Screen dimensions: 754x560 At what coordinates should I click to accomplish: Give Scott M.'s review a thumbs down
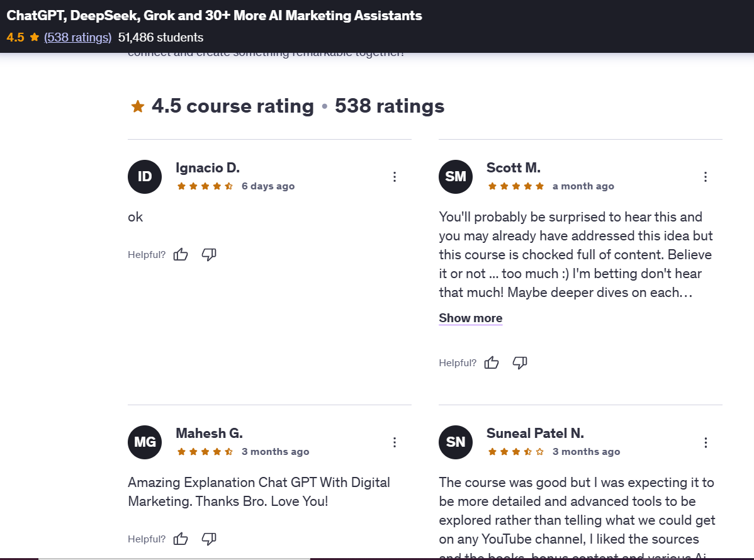[x=520, y=362]
